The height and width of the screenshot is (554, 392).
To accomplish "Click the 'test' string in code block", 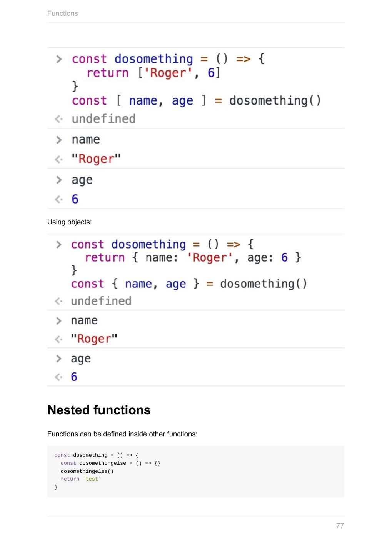I will 92,479.
